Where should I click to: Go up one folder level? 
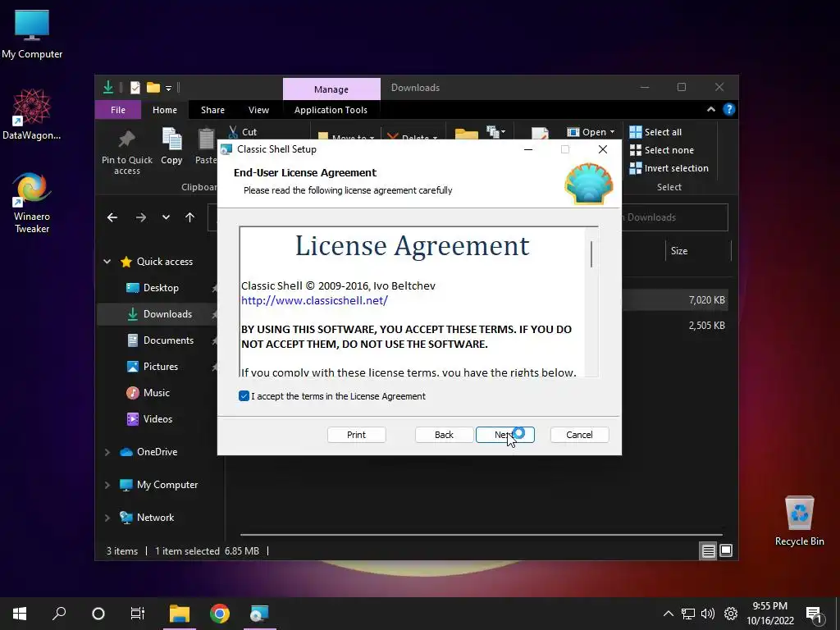tap(189, 217)
